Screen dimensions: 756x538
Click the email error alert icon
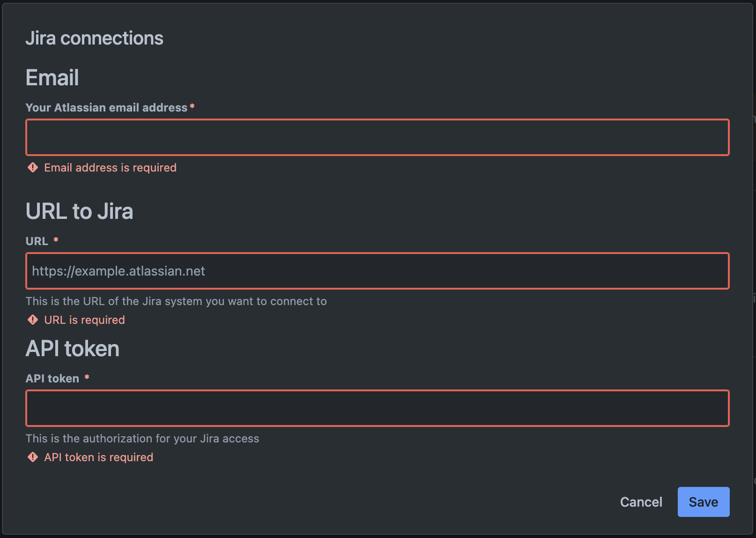(32, 167)
